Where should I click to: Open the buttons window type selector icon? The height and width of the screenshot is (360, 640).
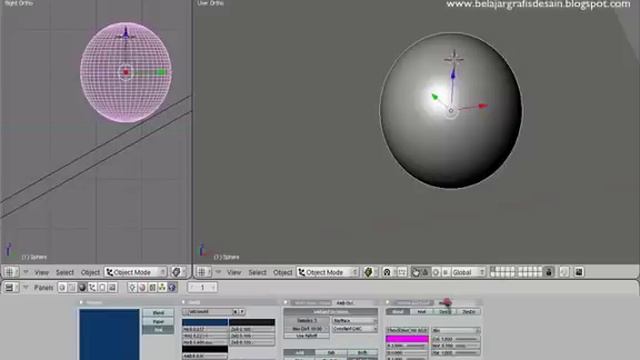click(x=11, y=287)
